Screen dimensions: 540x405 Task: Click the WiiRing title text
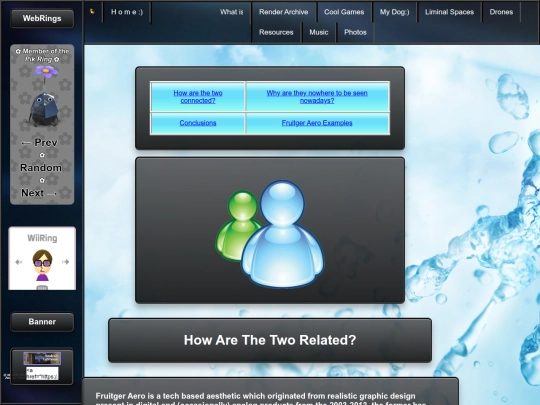[42, 238]
